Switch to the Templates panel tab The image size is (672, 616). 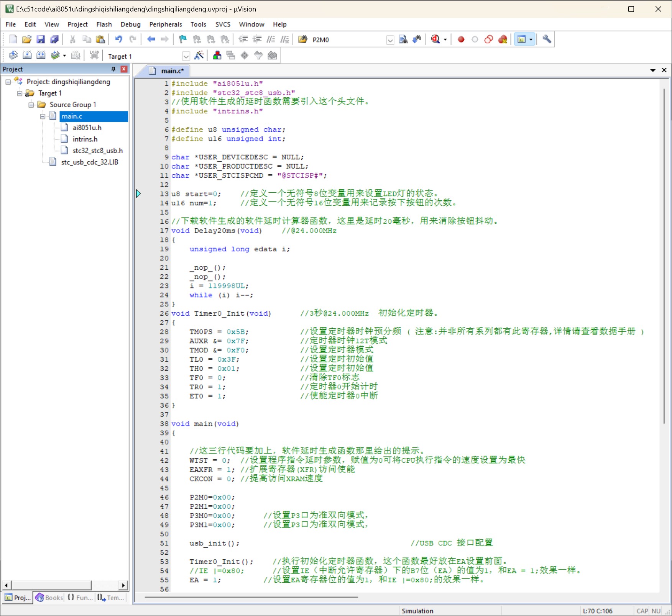[110, 598]
